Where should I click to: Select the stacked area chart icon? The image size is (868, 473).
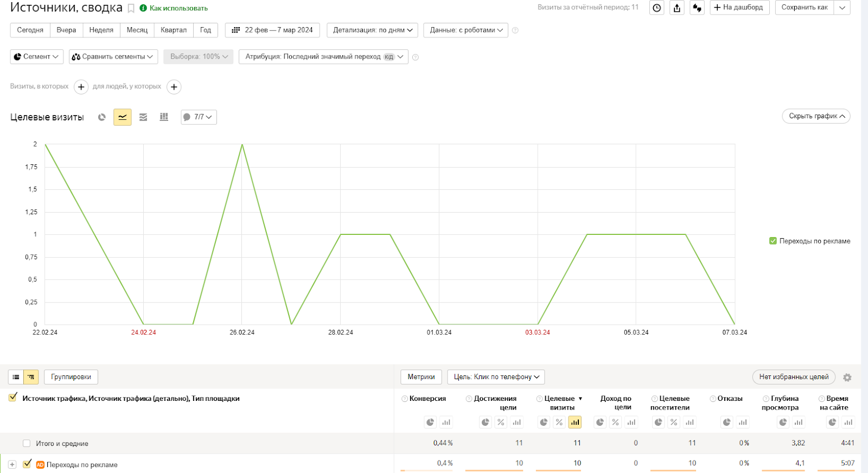(143, 117)
